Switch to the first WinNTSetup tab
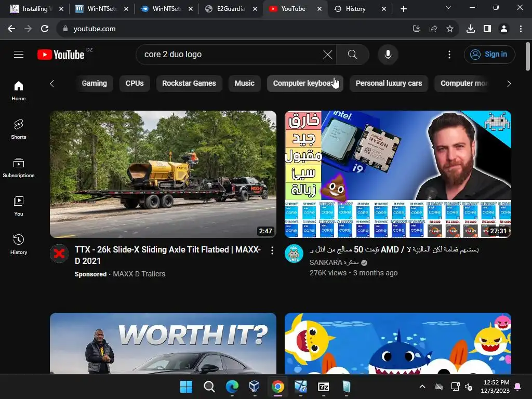 [x=101, y=9]
